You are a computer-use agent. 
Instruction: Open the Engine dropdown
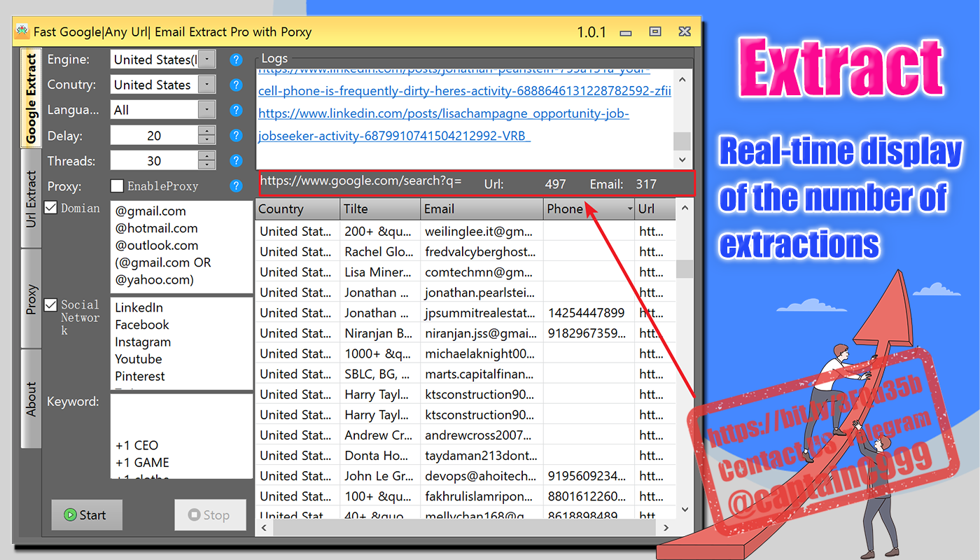pos(206,59)
